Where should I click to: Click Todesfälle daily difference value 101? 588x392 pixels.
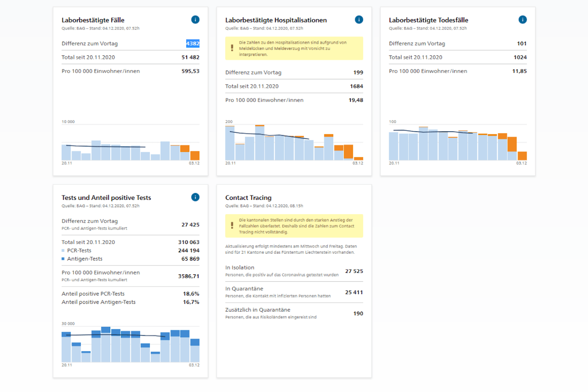tap(522, 44)
